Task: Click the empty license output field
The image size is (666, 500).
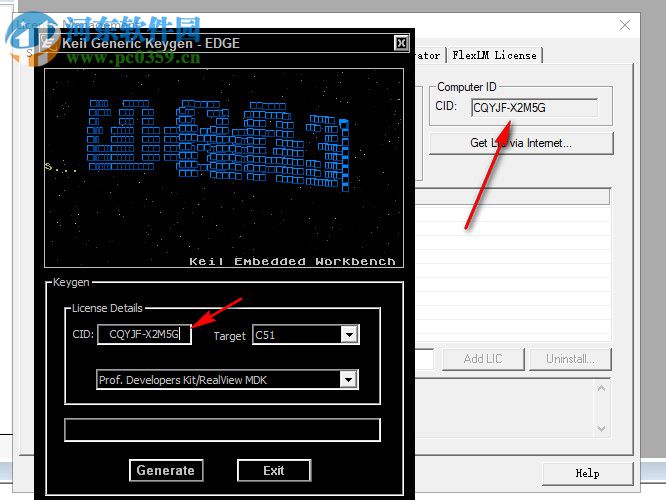Action: coord(222,430)
